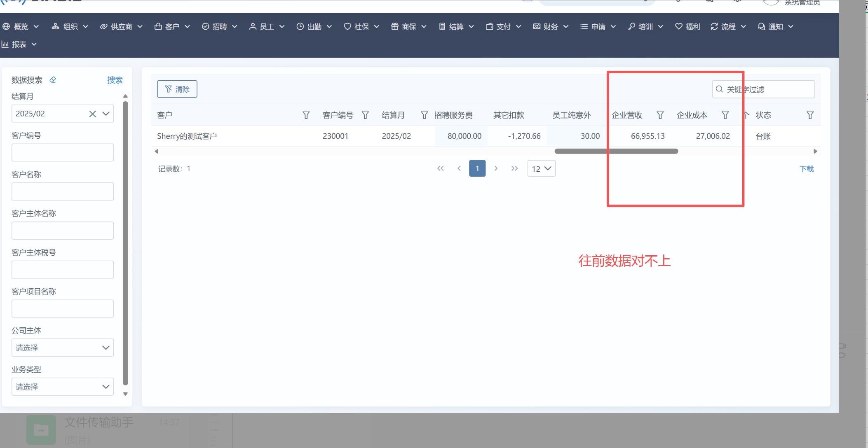Open the 结算 menu

456,27
